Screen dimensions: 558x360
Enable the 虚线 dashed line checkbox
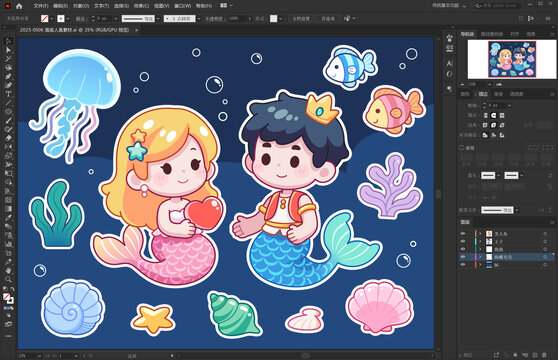click(x=462, y=148)
